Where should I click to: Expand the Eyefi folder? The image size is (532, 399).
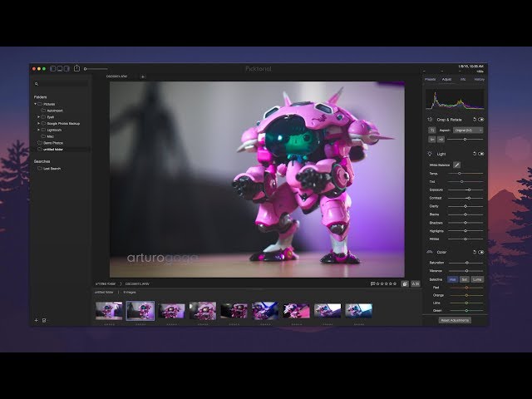pyautogui.click(x=38, y=116)
